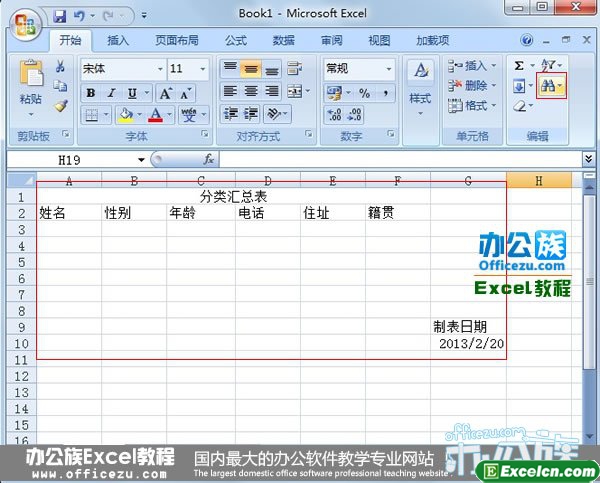Screen dimensions: 600x483
Task: Toggle wrap text
Action: click(x=294, y=68)
